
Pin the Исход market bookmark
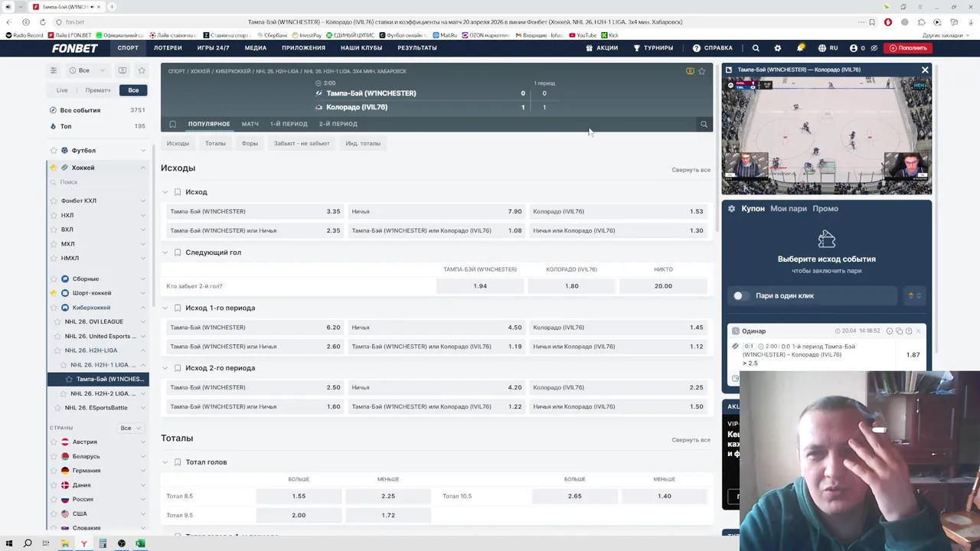pos(178,192)
